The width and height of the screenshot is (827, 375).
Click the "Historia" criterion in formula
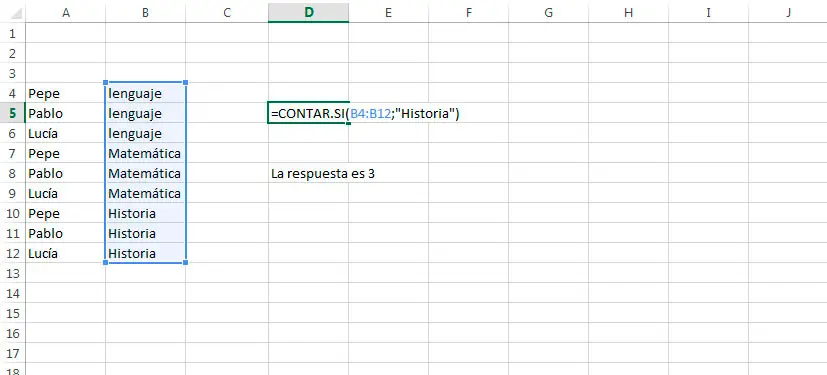[425, 113]
